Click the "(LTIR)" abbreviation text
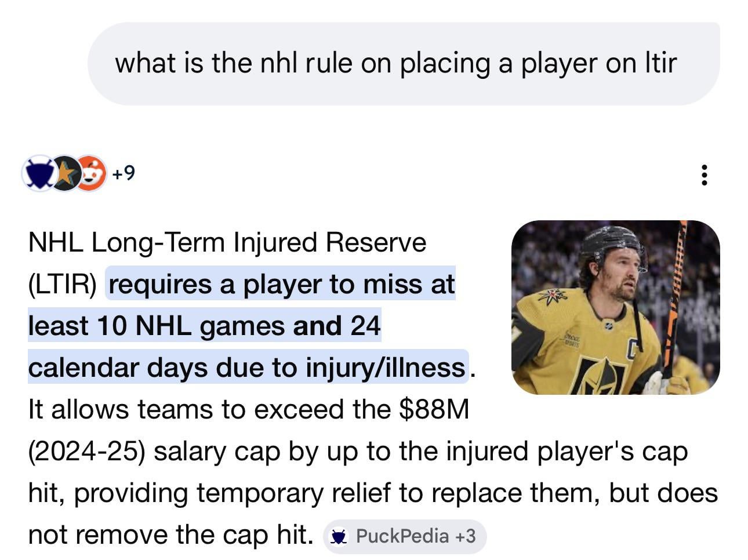Viewport: 748px width, 560px height. pos(62,284)
